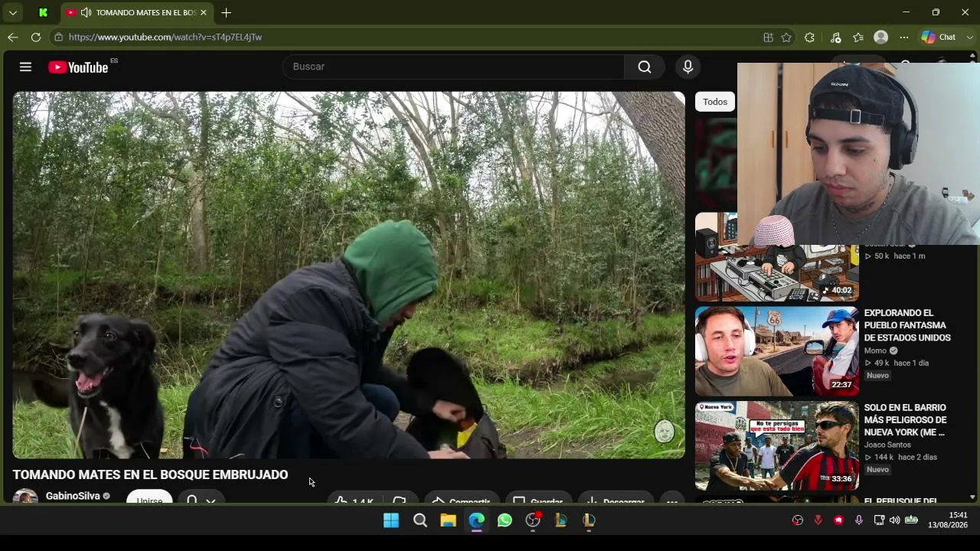Open the YouTube hamburger guide menu

click(25, 67)
